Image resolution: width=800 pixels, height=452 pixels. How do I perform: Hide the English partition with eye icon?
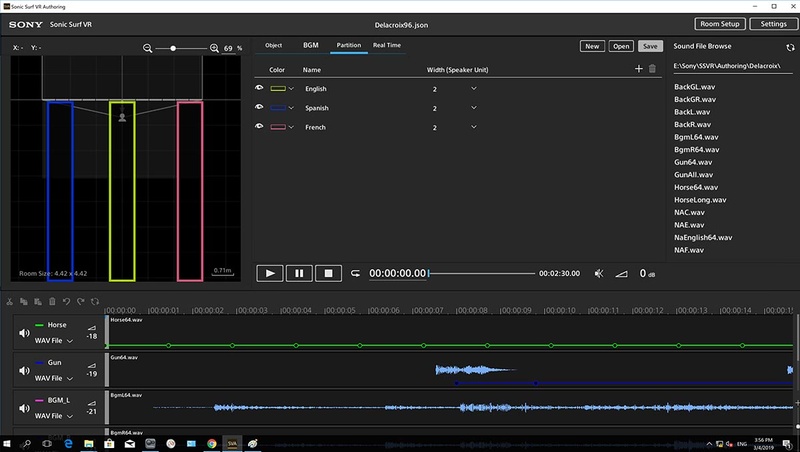pyautogui.click(x=259, y=90)
